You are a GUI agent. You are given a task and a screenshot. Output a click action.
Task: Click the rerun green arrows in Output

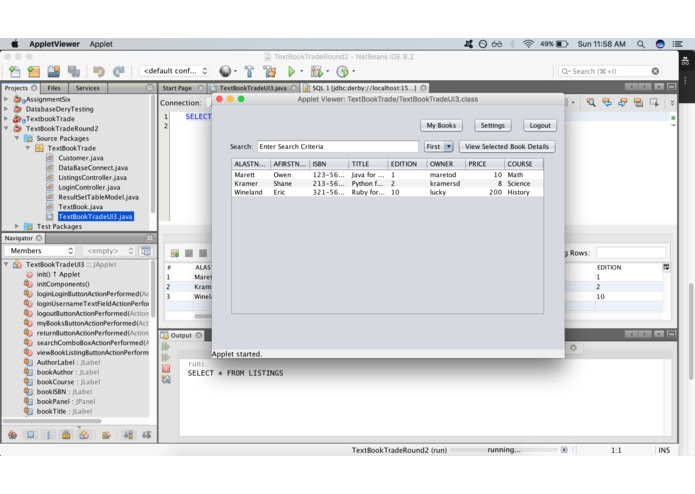166,346
